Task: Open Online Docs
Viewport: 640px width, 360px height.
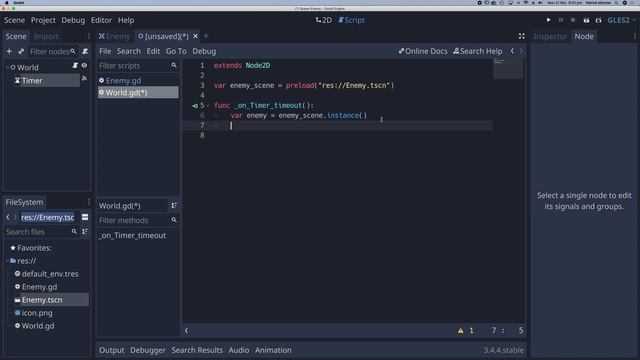Action: [423, 51]
